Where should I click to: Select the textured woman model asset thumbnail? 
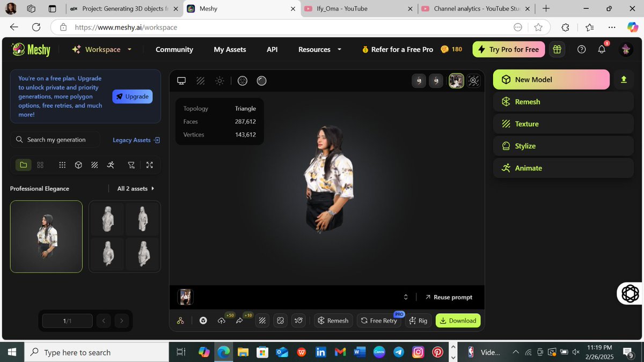tap(46, 237)
